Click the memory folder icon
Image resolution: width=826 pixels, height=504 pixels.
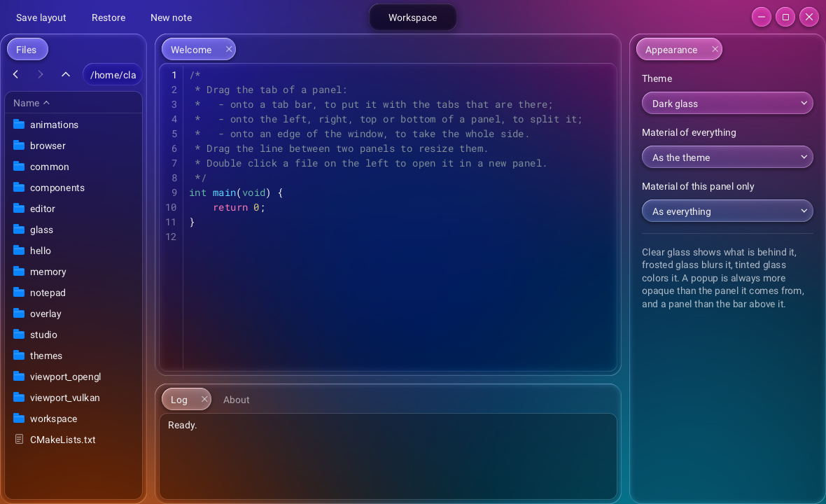19,272
